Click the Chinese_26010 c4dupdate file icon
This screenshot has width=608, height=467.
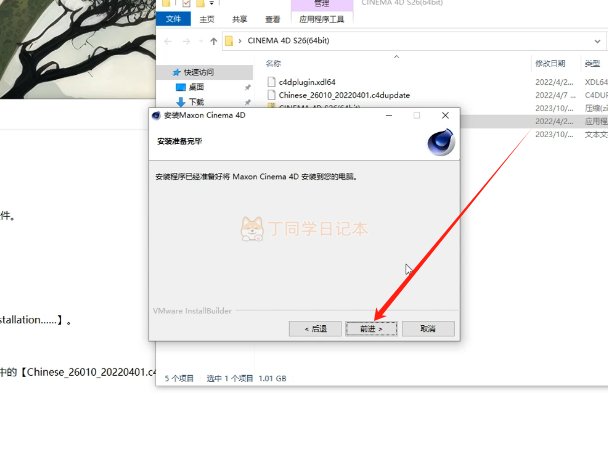[x=271, y=95]
